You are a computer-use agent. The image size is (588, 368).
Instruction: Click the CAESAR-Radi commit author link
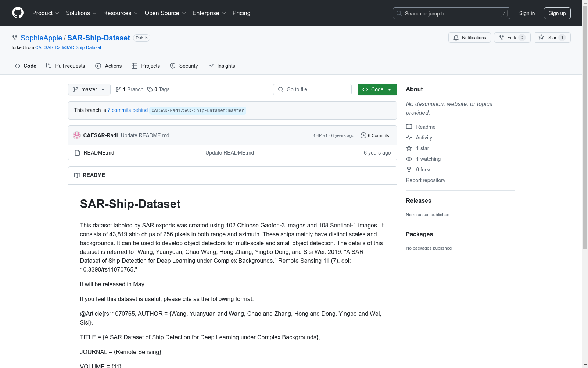coord(101,135)
